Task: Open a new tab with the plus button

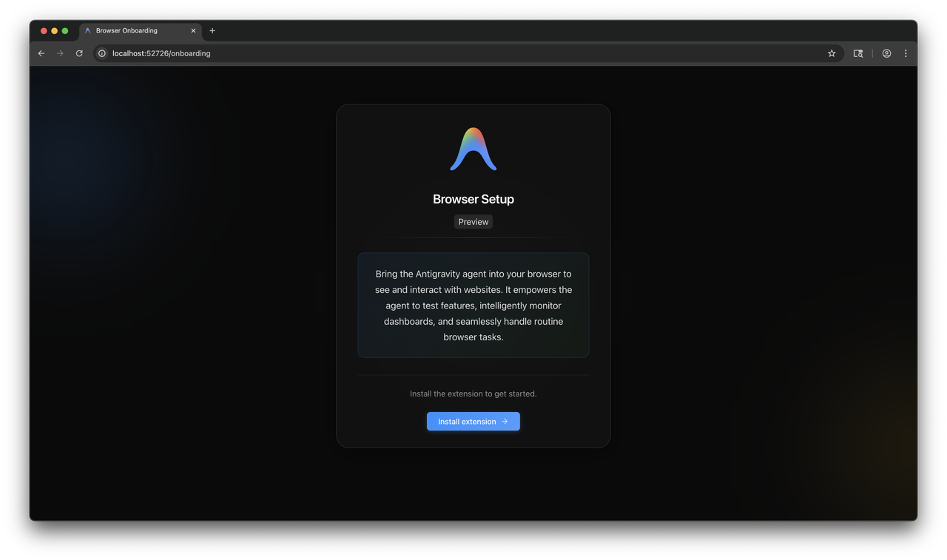Action: point(212,30)
